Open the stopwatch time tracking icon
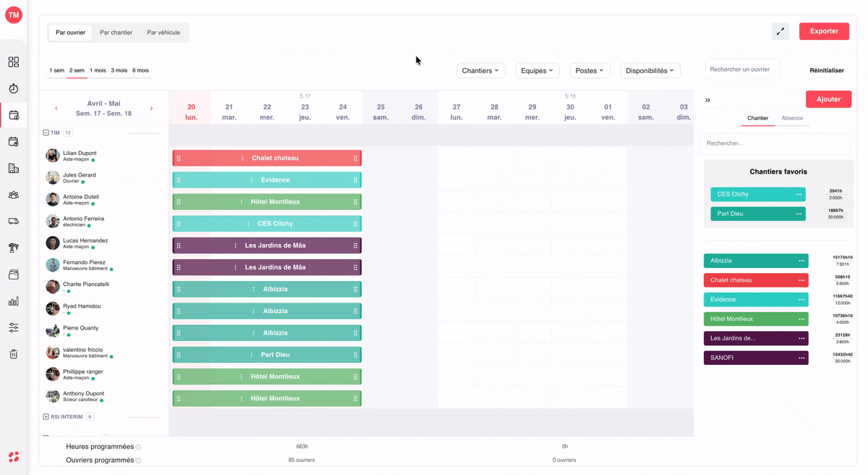Viewport: 868px width, 475px height. (x=13, y=88)
